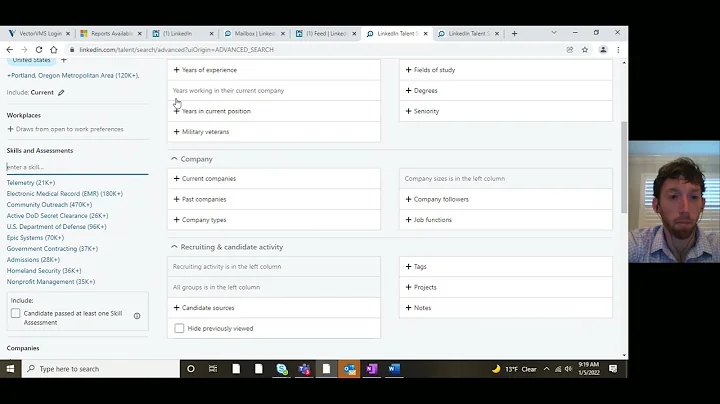Expand Seniority filter
Screen dimensions: 720x404
[x=506, y=111]
